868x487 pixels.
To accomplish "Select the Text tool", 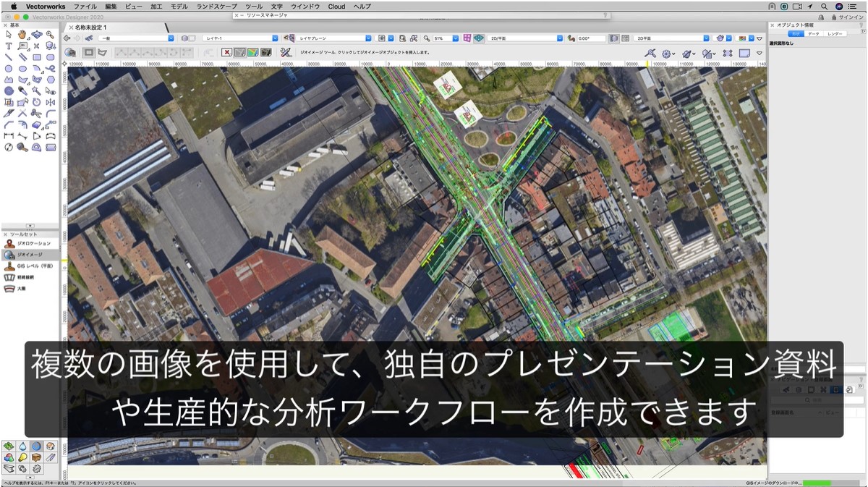I will coord(9,46).
